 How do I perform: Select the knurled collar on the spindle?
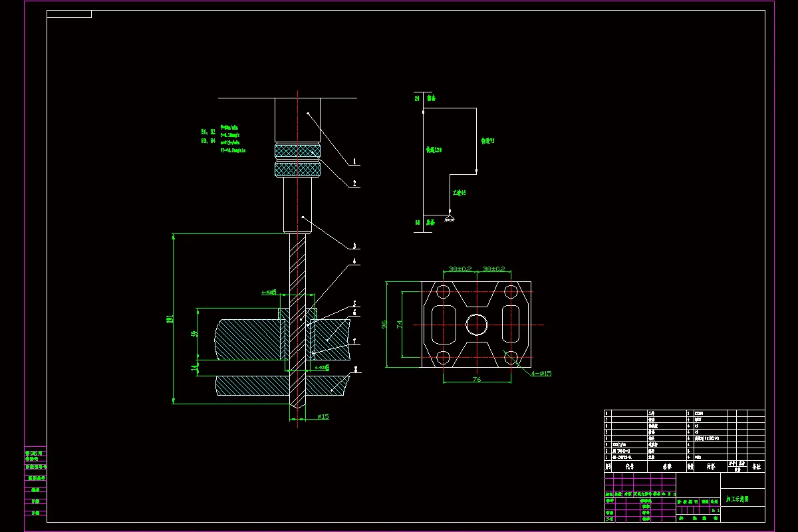298,160
